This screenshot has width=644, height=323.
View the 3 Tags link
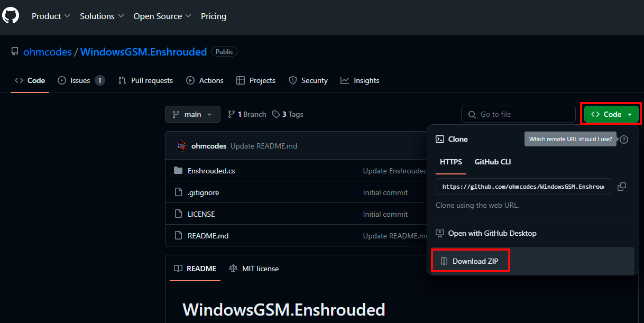click(x=288, y=114)
